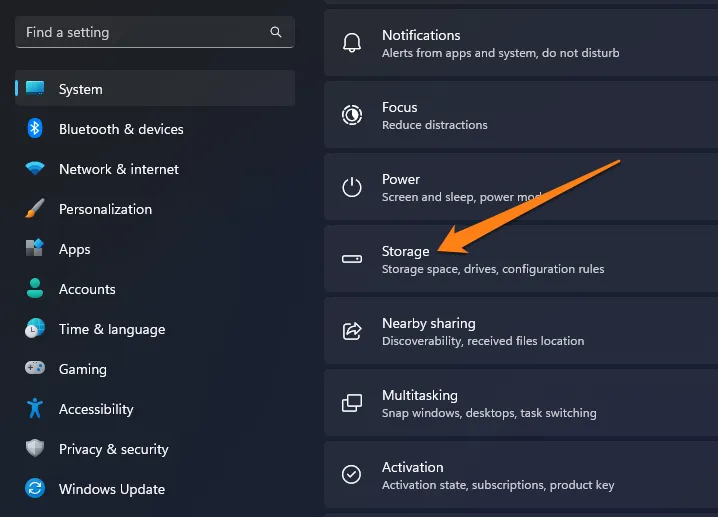Click the Focus circle icon
The image size is (718, 517).
[352, 114]
